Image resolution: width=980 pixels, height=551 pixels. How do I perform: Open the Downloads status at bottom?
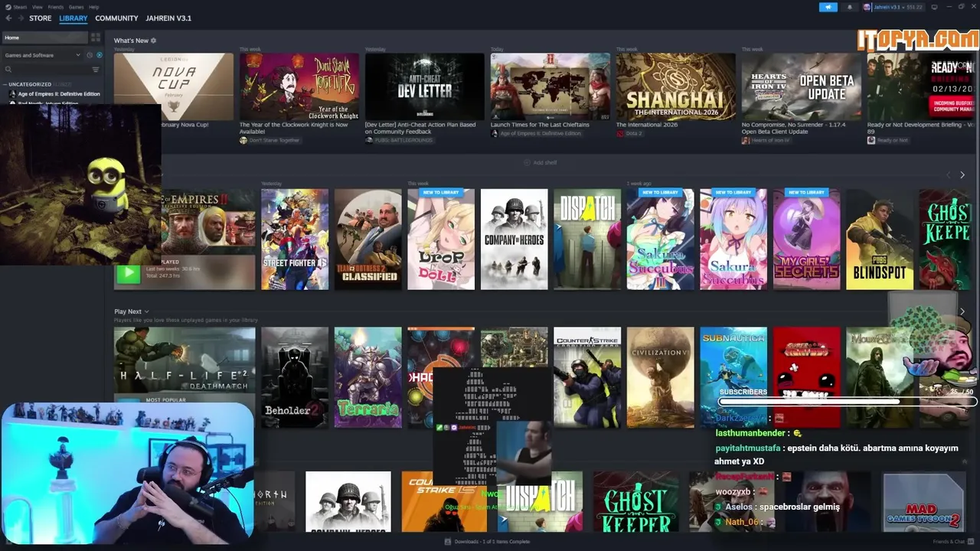[488, 542]
